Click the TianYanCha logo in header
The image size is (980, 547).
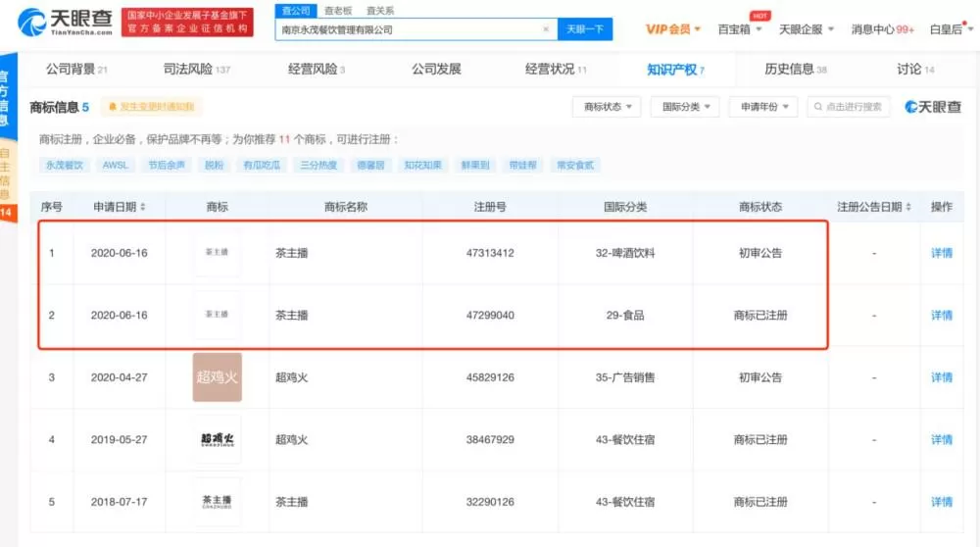pyautogui.click(x=65, y=23)
